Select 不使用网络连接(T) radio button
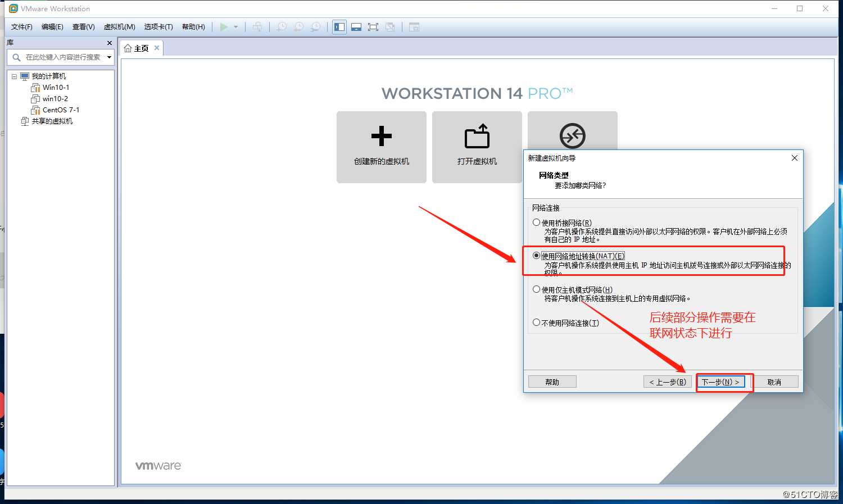 pyautogui.click(x=536, y=323)
